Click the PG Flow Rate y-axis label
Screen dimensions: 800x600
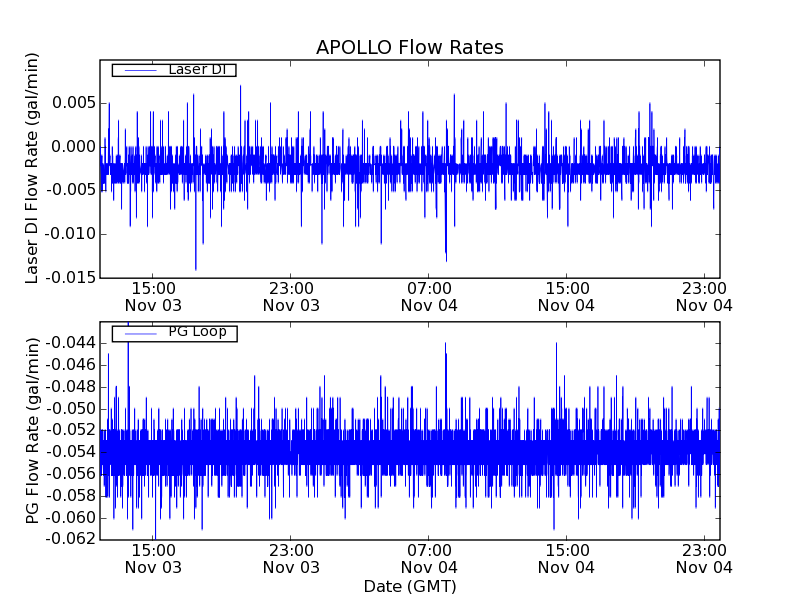33,431
